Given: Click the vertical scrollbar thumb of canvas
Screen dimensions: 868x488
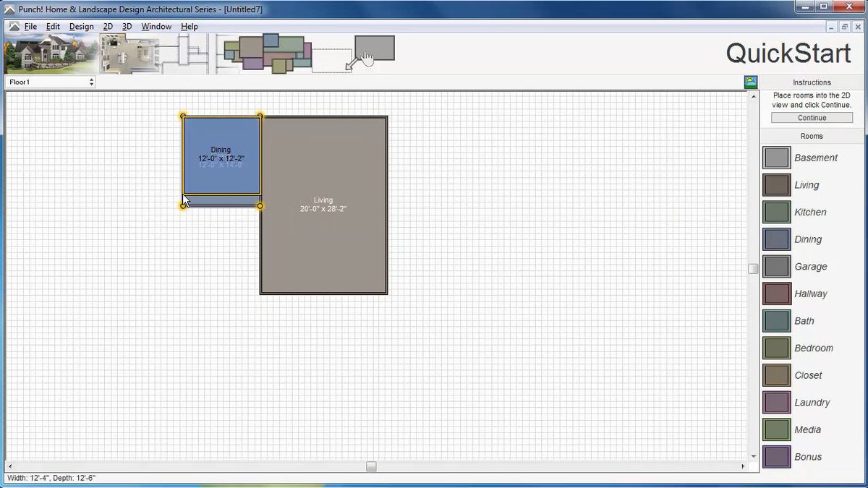Looking at the screenshot, I should (753, 269).
